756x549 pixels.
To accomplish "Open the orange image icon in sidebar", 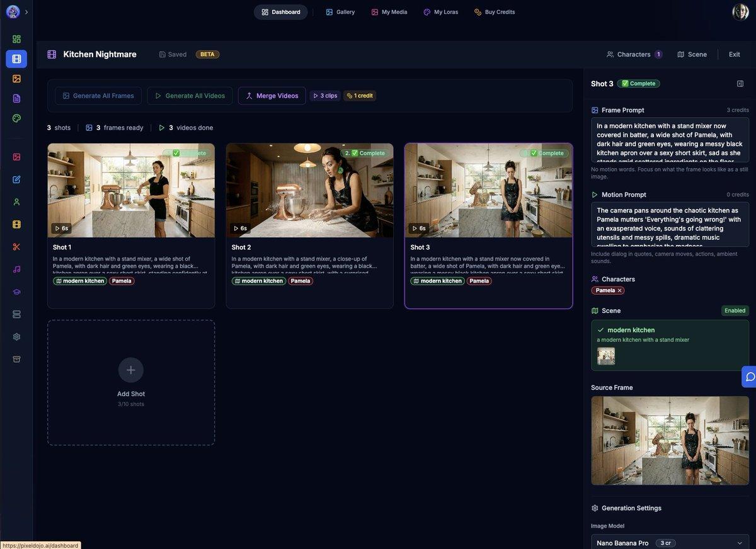I will 16,79.
